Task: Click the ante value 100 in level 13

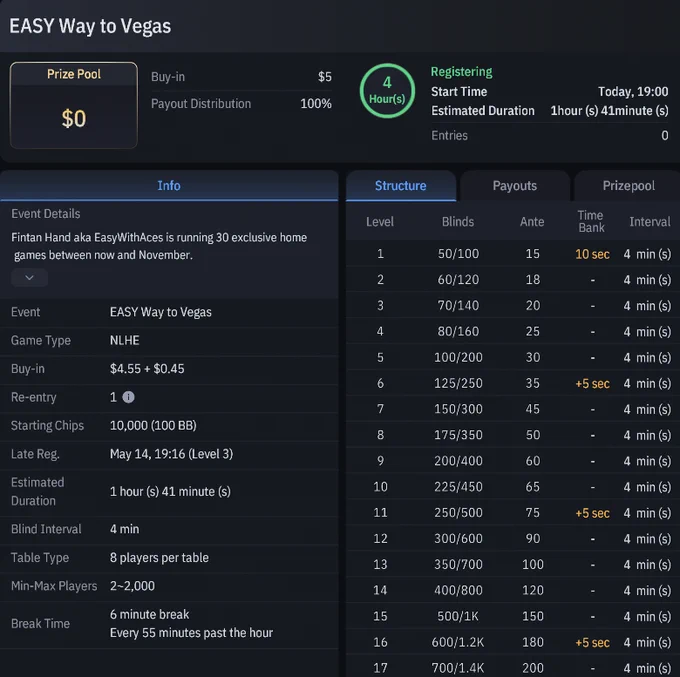Action: [533, 564]
